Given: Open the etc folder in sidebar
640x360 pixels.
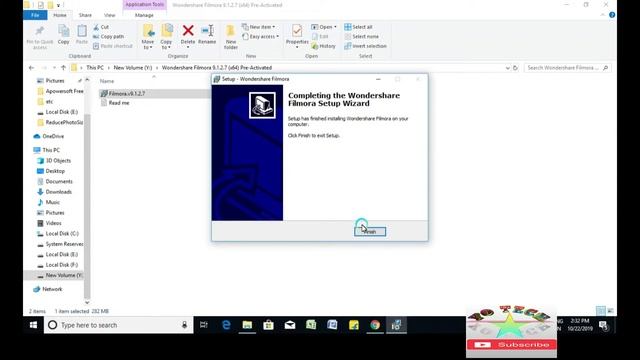Looking at the screenshot, I should point(49,102).
